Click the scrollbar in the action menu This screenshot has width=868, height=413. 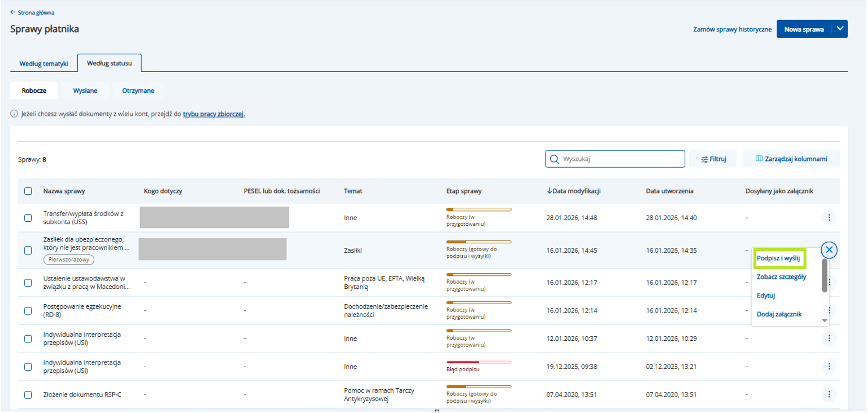[824, 276]
